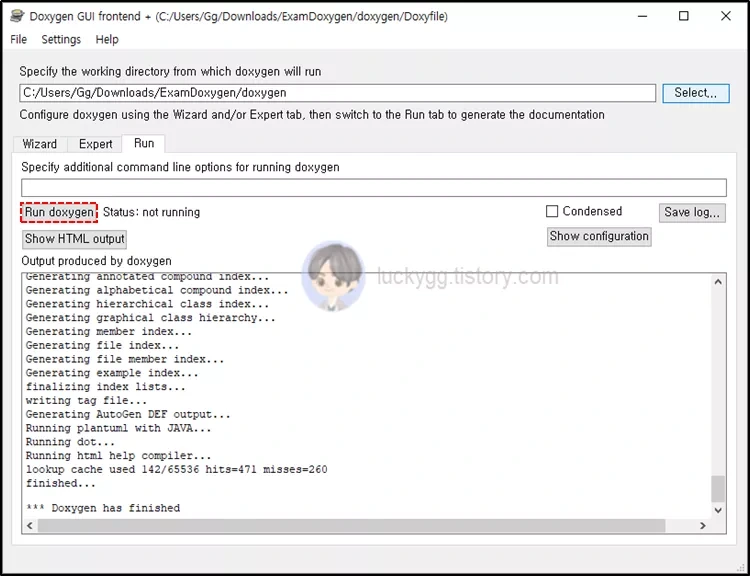Click the 'lookup cache used 142/65536' line
This screenshot has width=750, height=576.
click(176, 469)
